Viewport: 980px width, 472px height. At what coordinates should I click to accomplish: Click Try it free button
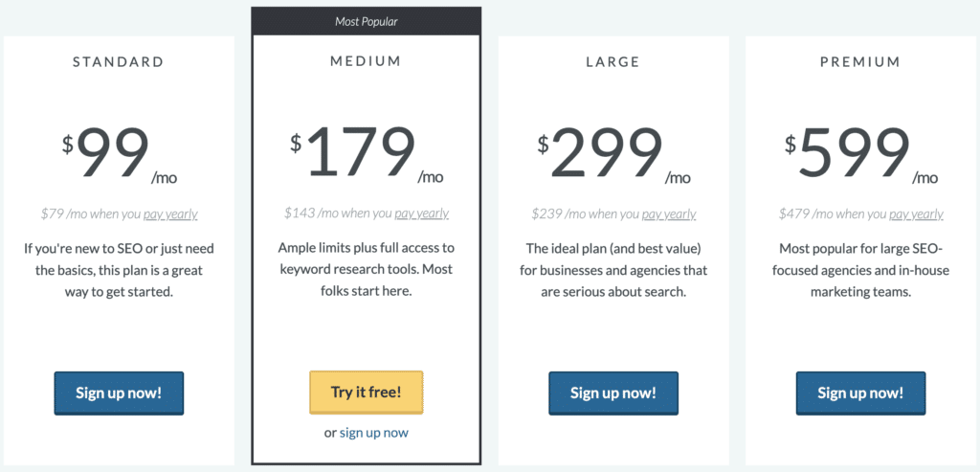[367, 393]
